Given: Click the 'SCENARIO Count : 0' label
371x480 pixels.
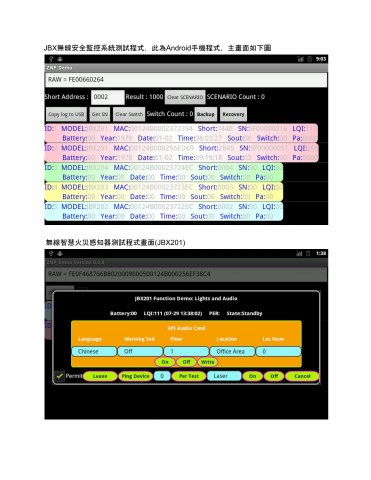Looking at the screenshot, I should [236, 97].
